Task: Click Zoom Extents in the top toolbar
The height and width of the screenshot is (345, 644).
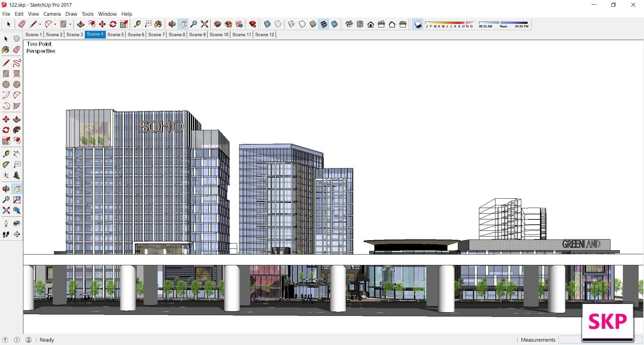Action: pos(204,24)
